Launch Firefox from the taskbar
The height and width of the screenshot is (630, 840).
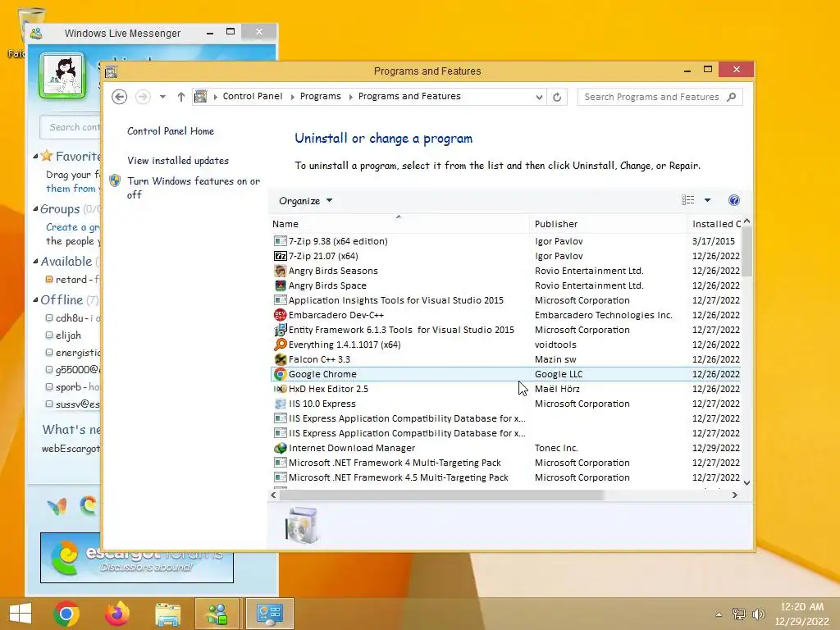(x=117, y=614)
